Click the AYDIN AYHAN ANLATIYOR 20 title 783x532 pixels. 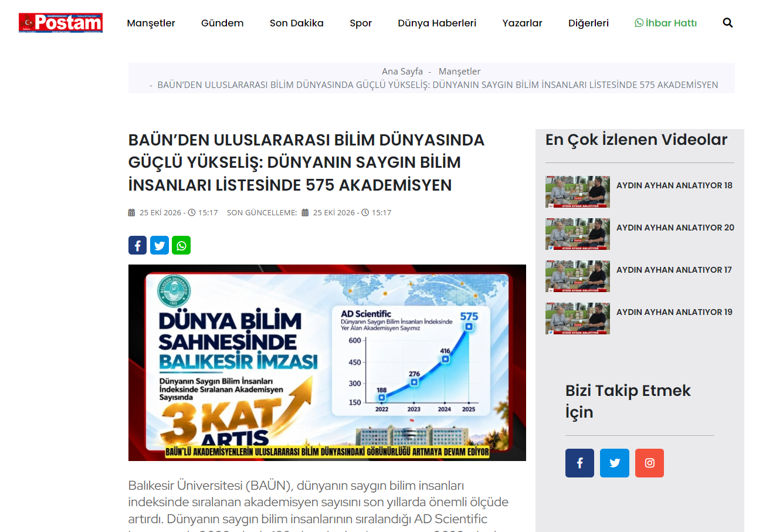(675, 228)
